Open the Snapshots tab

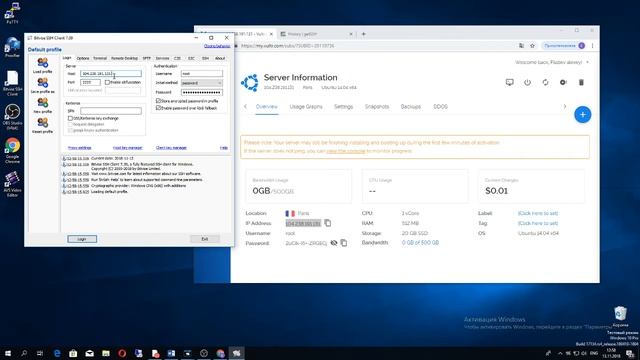[x=377, y=107]
